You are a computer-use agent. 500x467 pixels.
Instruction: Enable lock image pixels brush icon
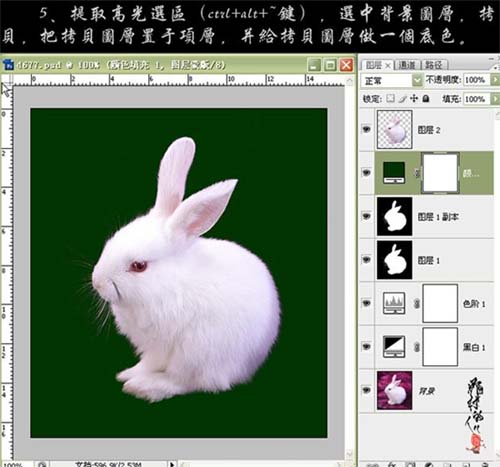403,99
